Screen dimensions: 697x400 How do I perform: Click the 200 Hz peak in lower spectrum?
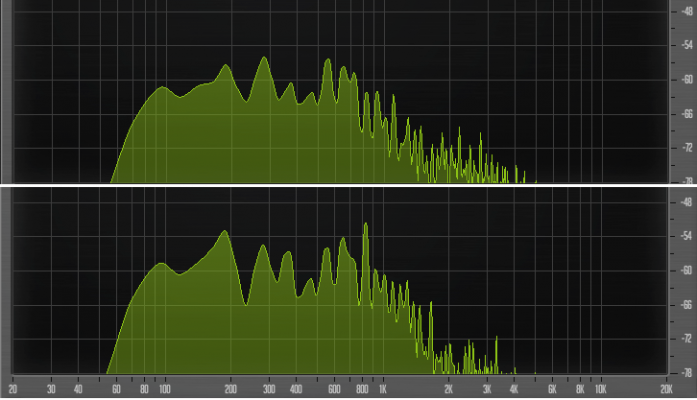coord(225,233)
